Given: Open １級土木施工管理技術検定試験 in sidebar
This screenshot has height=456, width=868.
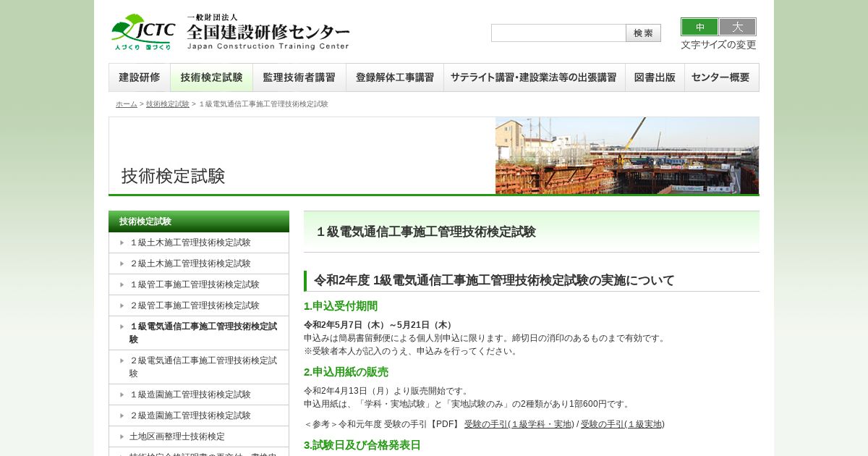Looking at the screenshot, I should tap(199, 242).
